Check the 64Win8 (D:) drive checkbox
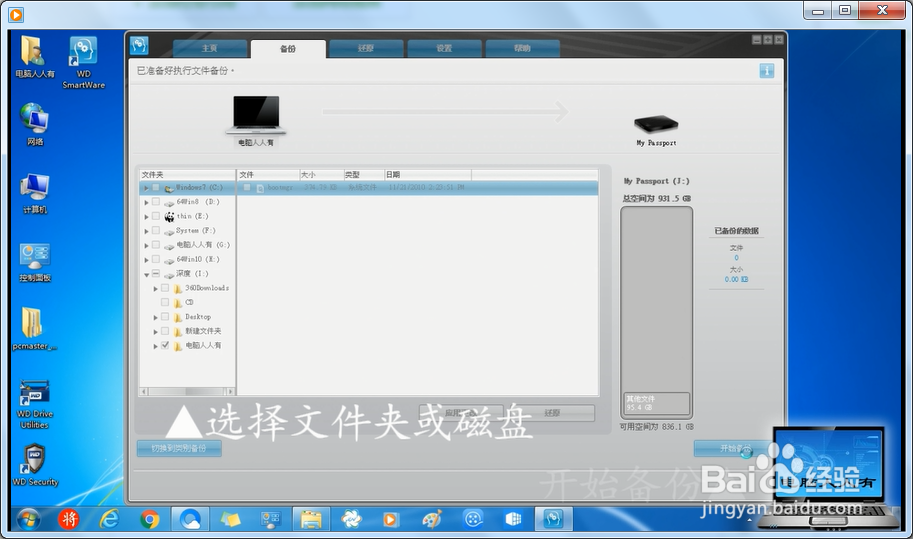Screen dimensions: 913x539 tap(155, 202)
